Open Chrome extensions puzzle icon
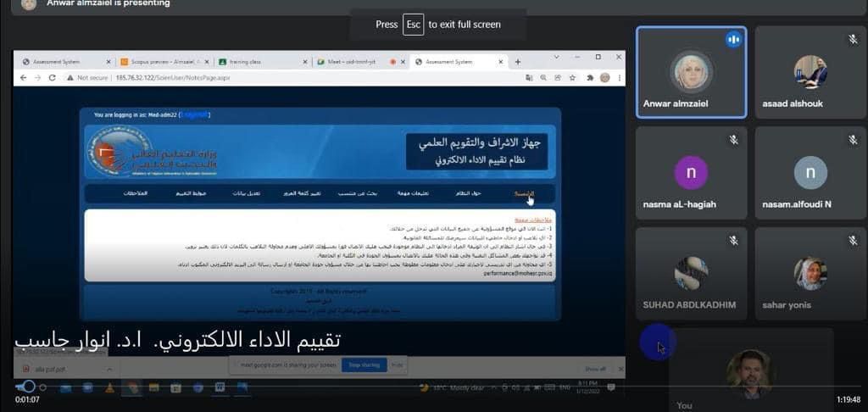The width and height of the screenshot is (868, 412). (x=590, y=78)
